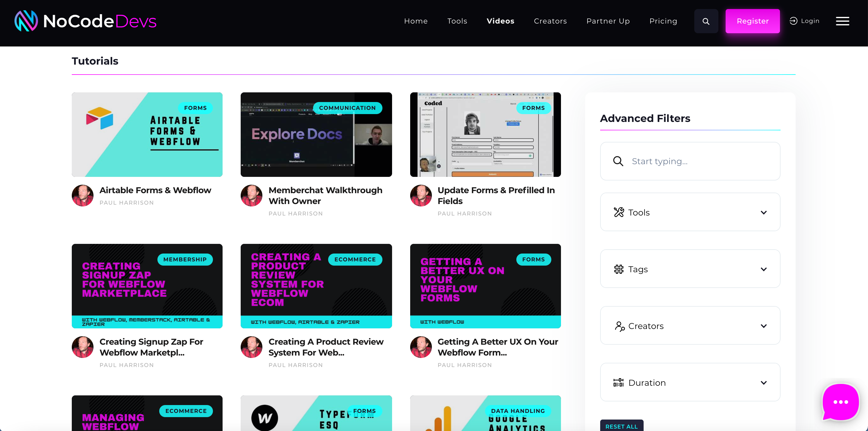Click the pink Register button
The width and height of the screenshot is (868, 431).
(x=752, y=21)
